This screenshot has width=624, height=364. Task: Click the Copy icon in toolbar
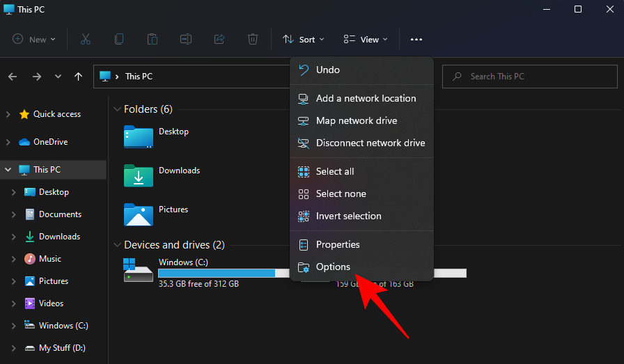pyautogui.click(x=119, y=40)
